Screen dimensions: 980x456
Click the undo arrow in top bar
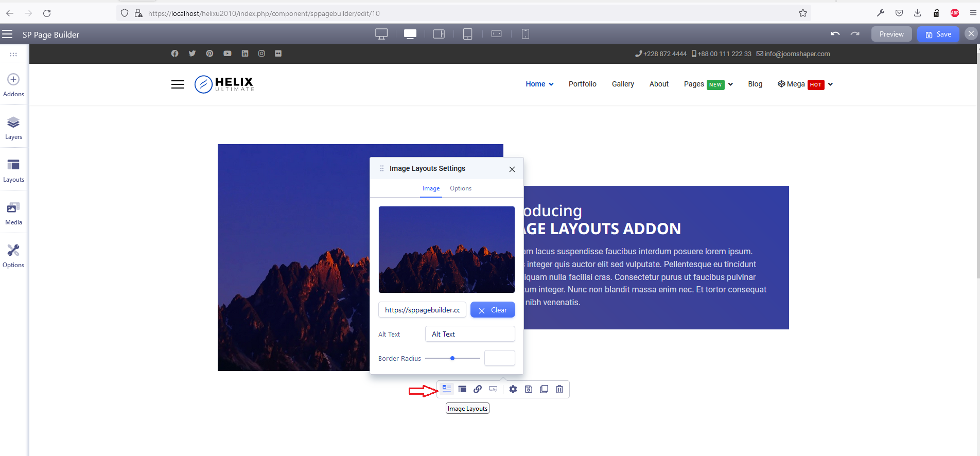[835, 34]
